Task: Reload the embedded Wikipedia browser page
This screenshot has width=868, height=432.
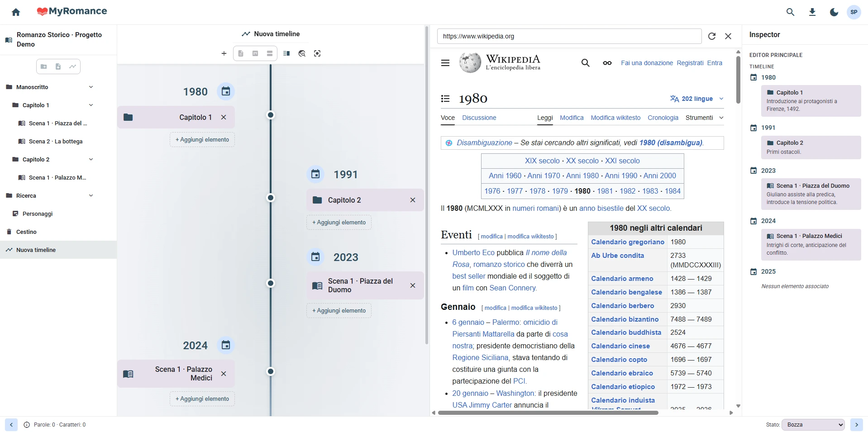Action: [711, 36]
